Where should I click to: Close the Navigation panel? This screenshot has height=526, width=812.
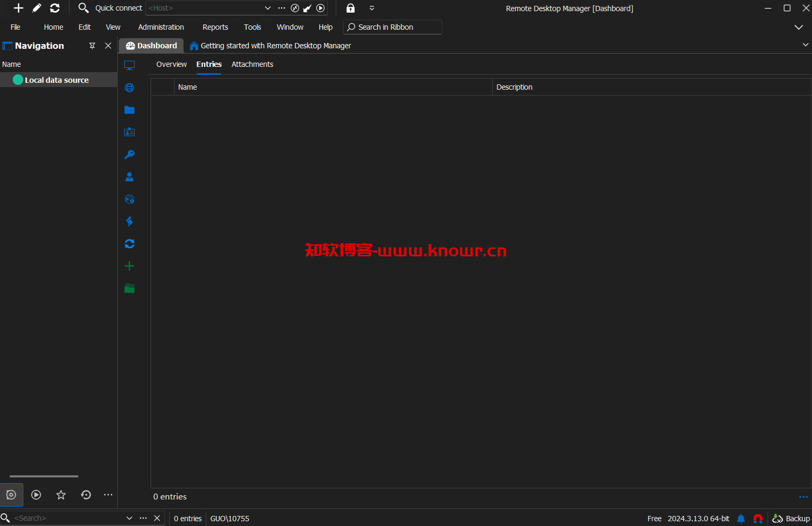[108, 46]
